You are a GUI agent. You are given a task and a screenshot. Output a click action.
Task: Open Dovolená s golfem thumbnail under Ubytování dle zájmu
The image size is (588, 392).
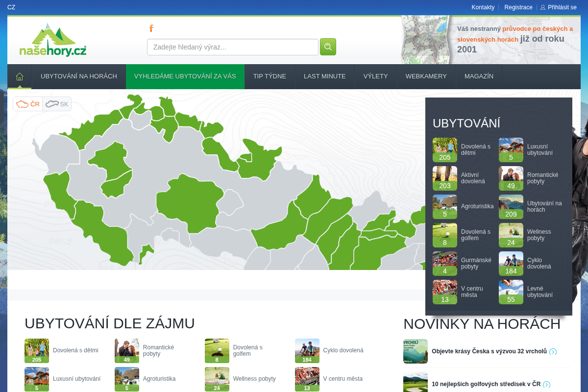pos(217,351)
